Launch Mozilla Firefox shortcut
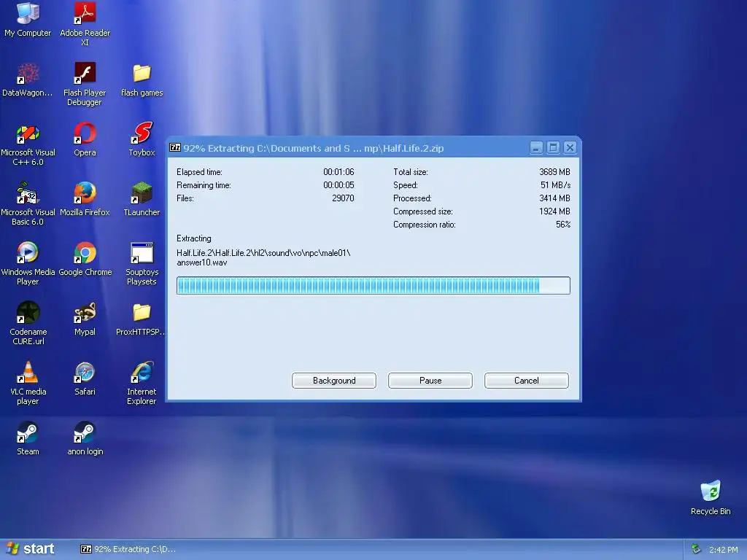The height and width of the screenshot is (560, 747). 85,199
